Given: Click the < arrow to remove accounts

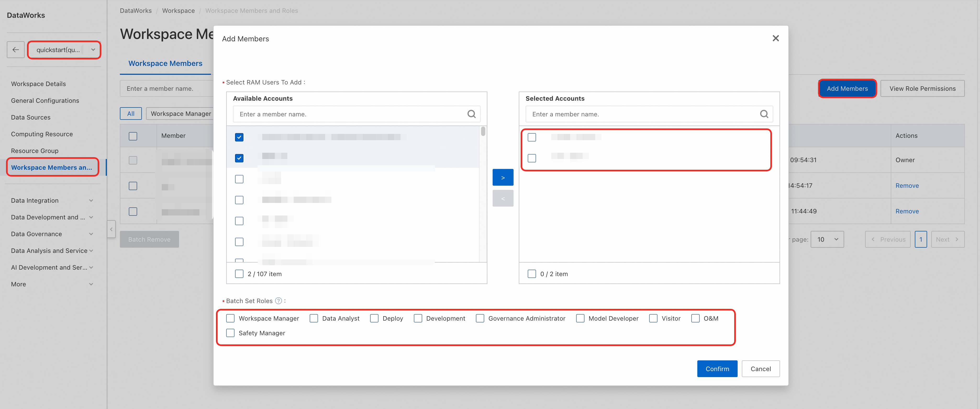Looking at the screenshot, I should coord(503,198).
